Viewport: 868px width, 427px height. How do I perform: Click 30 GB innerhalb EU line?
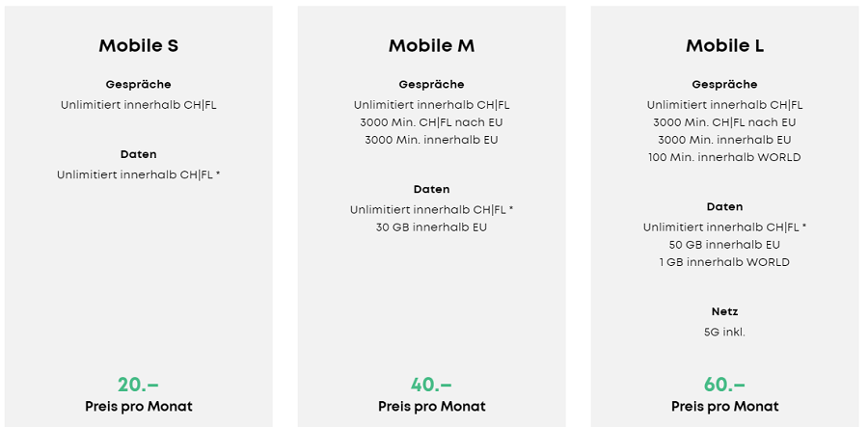(x=431, y=227)
